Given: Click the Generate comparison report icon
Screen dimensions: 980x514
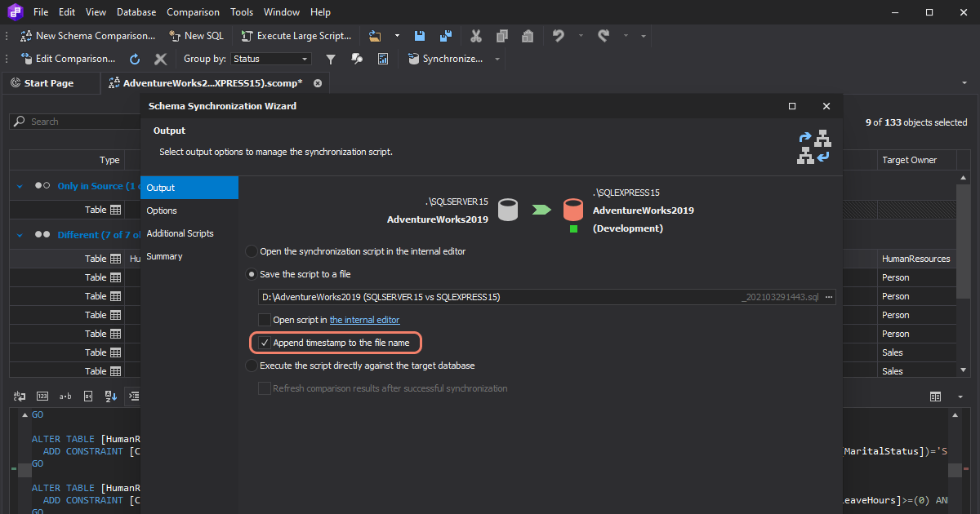Looking at the screenshot, I should 382,59.
